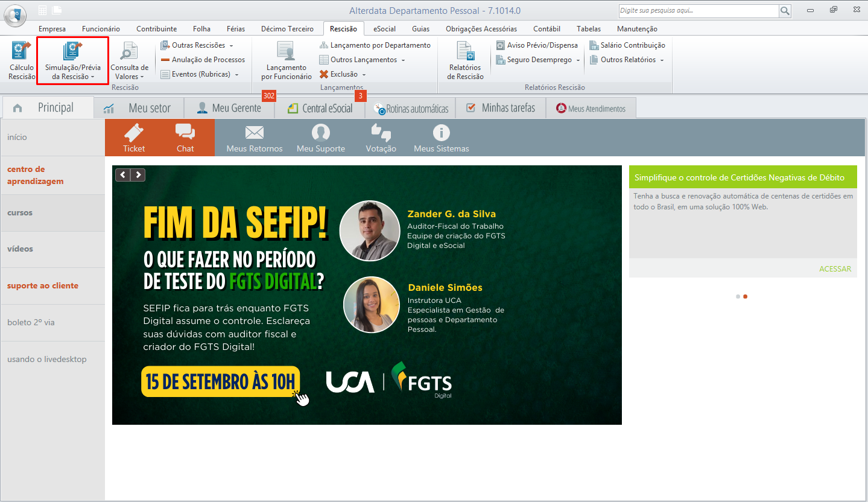Click the grid quick-access icon

pyautogui.click(x=42, y=10)
